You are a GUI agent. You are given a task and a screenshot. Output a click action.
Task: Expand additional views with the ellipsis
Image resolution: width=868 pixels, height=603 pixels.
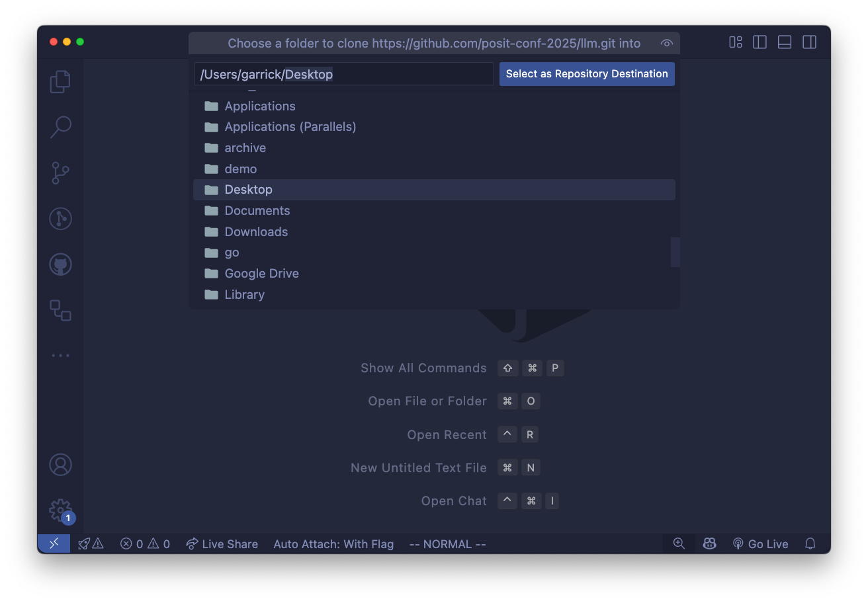click(60, 356)
